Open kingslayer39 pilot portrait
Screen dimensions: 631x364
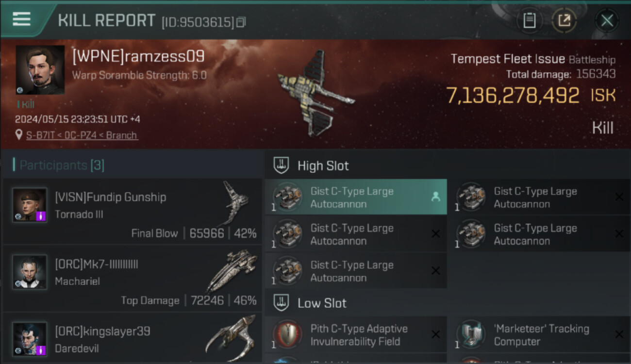coord(30,339)
